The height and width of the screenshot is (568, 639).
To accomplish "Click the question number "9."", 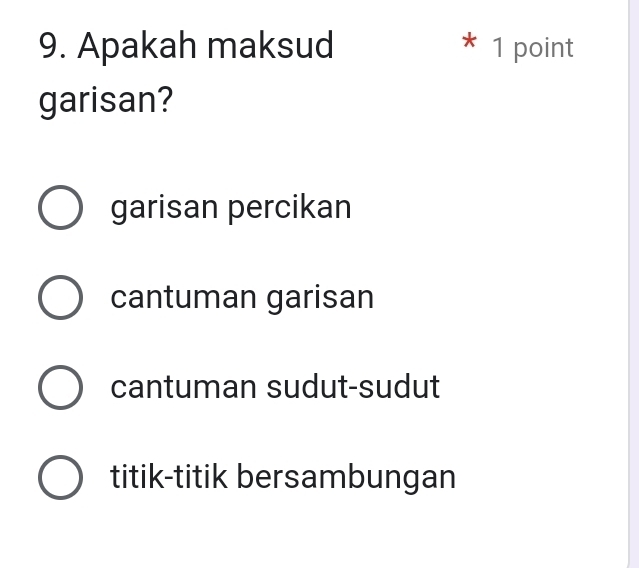I will pos(54,46).
